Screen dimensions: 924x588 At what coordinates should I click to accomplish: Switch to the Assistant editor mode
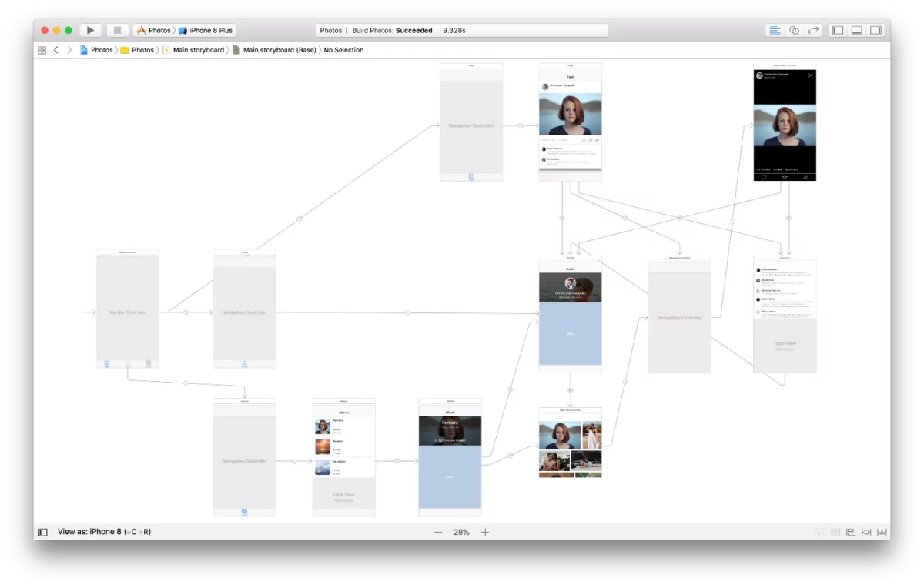[x=794, y=31]
